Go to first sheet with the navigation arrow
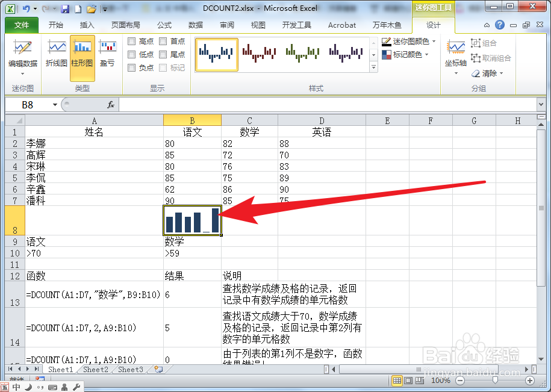The width and height of the screenshot is (551, 392). coord(10,369)
